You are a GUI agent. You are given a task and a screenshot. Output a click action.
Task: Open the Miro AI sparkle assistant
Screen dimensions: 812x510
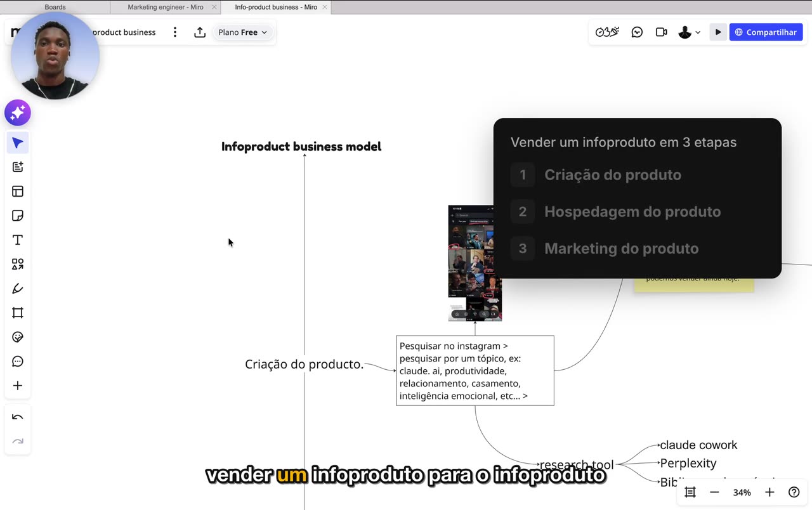(18, 113)
